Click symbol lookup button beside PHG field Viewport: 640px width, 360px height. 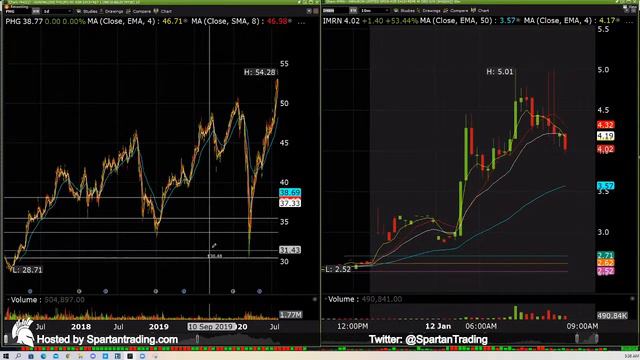(x=36, y=11)
